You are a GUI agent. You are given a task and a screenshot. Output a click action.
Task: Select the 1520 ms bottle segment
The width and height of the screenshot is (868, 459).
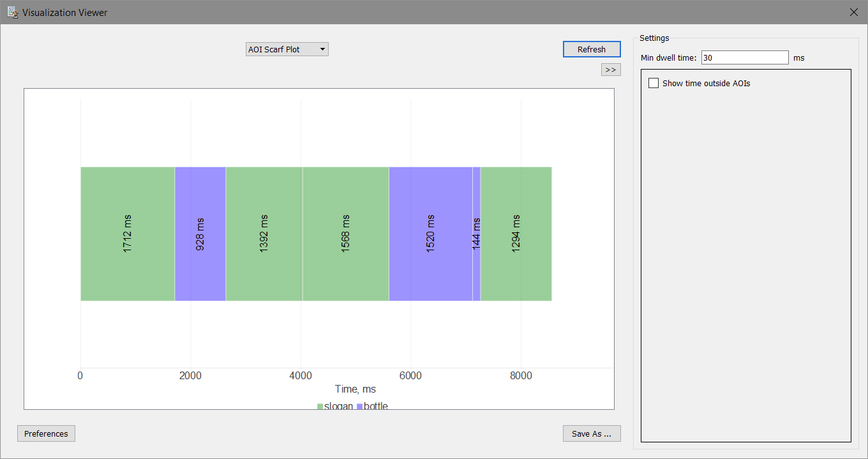point(431,234)
